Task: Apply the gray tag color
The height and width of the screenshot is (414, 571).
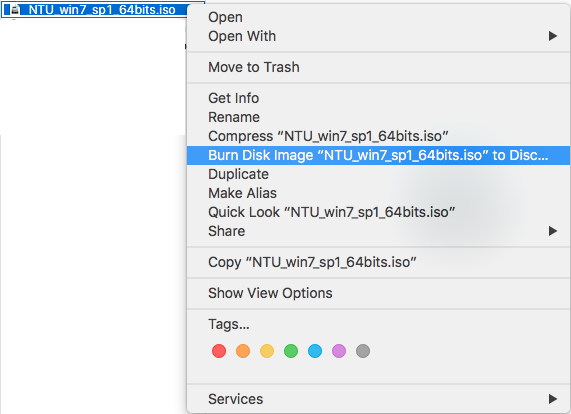Action: 363,351
